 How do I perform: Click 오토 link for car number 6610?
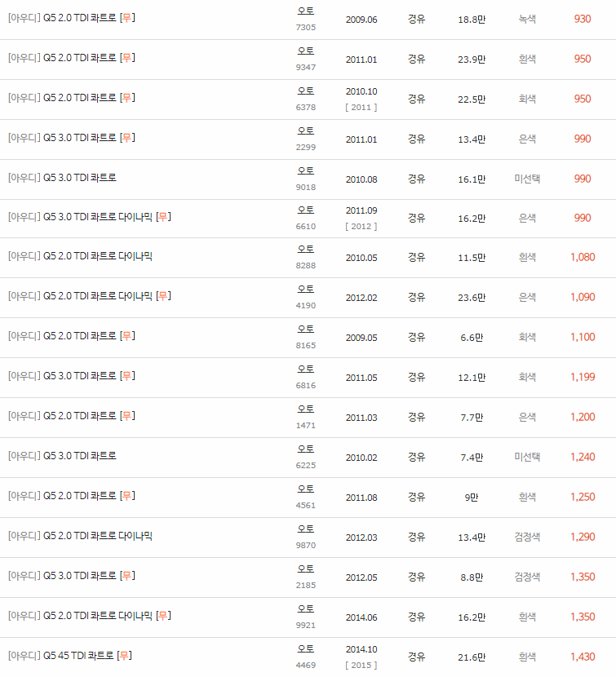click(305, 211)
